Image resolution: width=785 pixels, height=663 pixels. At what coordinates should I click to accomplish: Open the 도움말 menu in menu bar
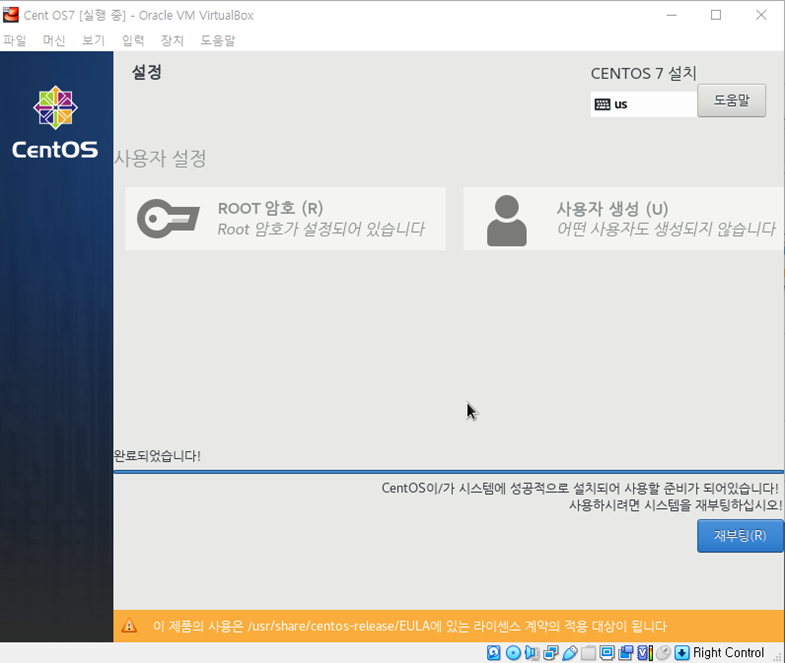coord(218,40)
